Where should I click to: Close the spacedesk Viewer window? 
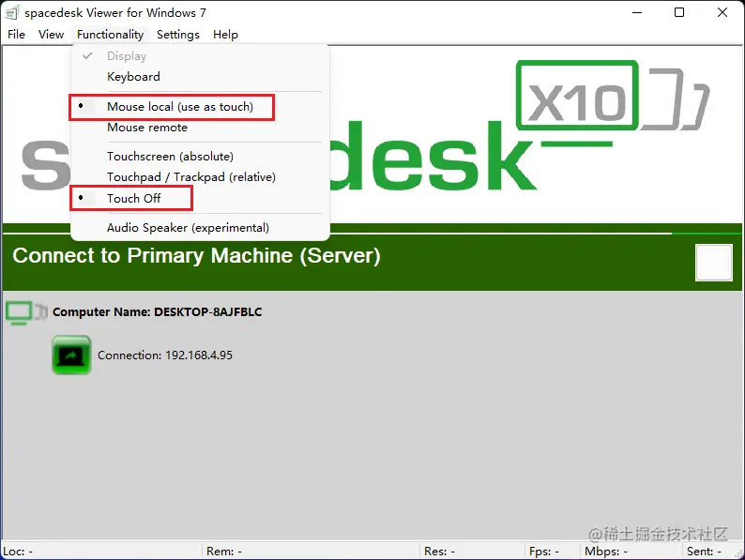tap(722, 12)
